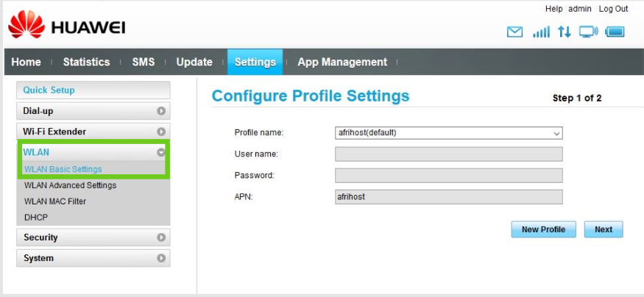
Task: Open the App Management tab
Action: tap(342, 62)
